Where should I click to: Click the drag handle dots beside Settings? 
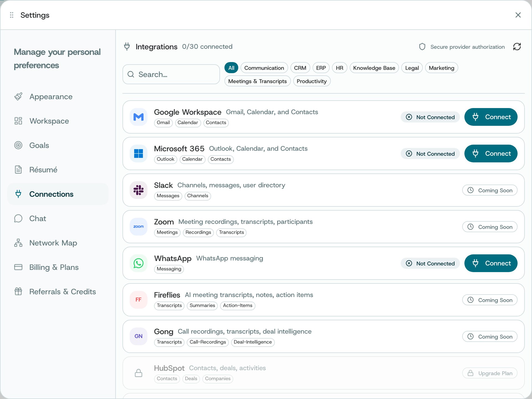tap(12, 15)
